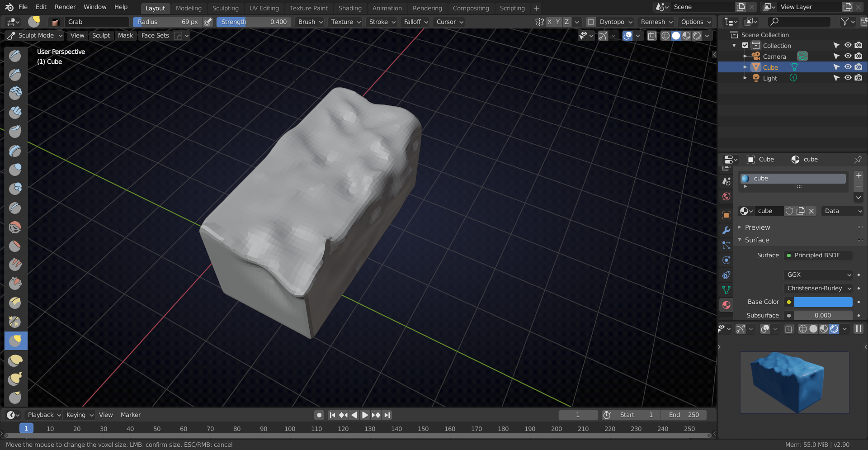Switch to the UV Editing workspace tab
The height and width of the screenshot is (450, 868).
pyautogui.click(x=264, y=8)
